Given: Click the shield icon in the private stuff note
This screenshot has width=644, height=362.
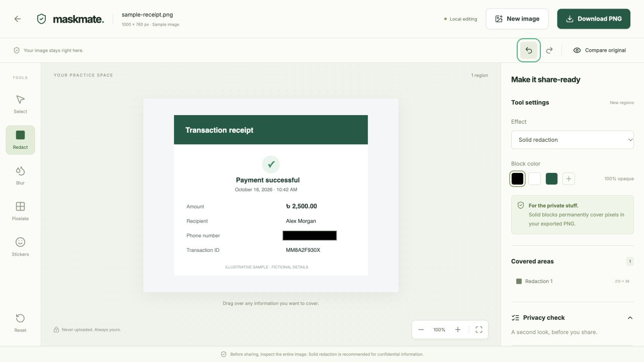Looking at the screenshot, I should 521,206.
